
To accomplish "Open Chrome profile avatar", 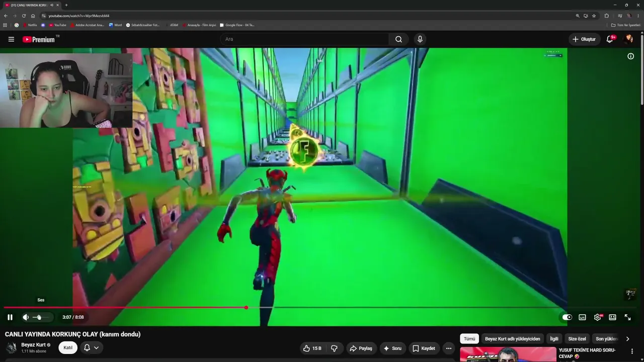I will [629, 16].
